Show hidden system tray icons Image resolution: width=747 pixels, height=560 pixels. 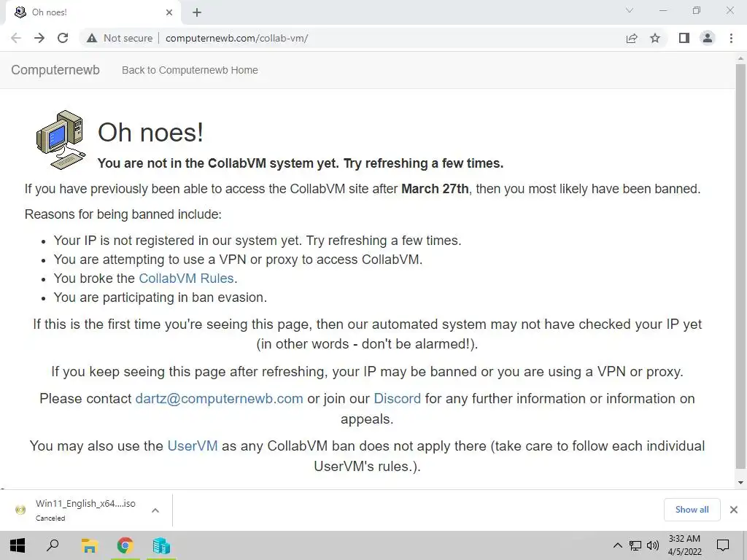click(617, 545)
